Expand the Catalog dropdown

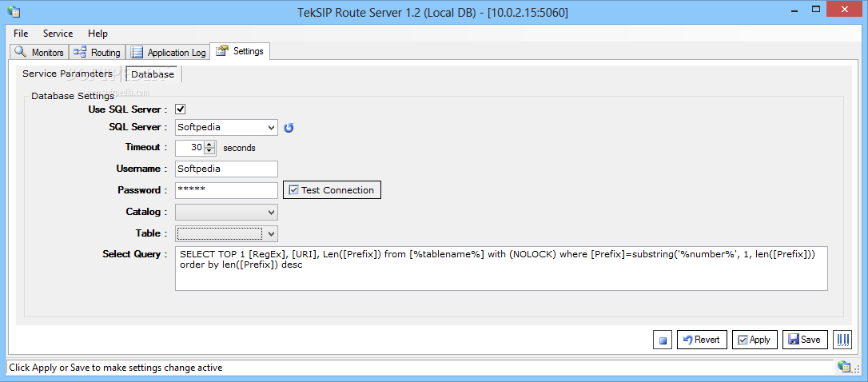[x=271, y=212]
